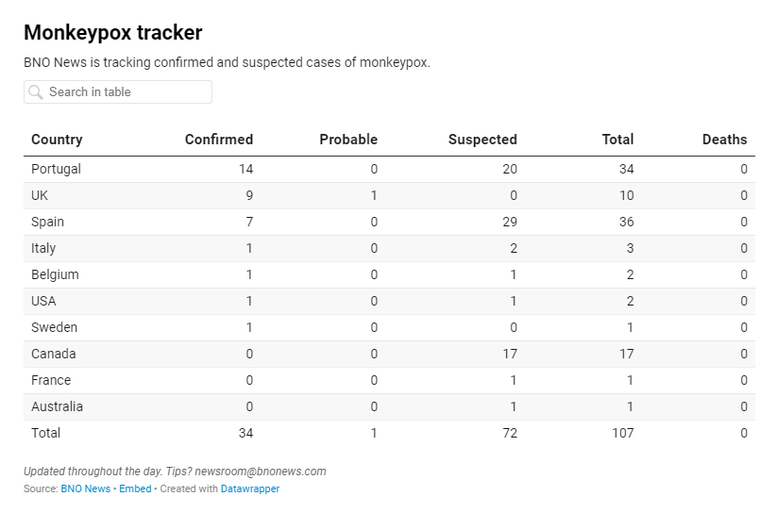Sort by the Confirmed column header
The image size is (777, 513).
coord(219,140)
